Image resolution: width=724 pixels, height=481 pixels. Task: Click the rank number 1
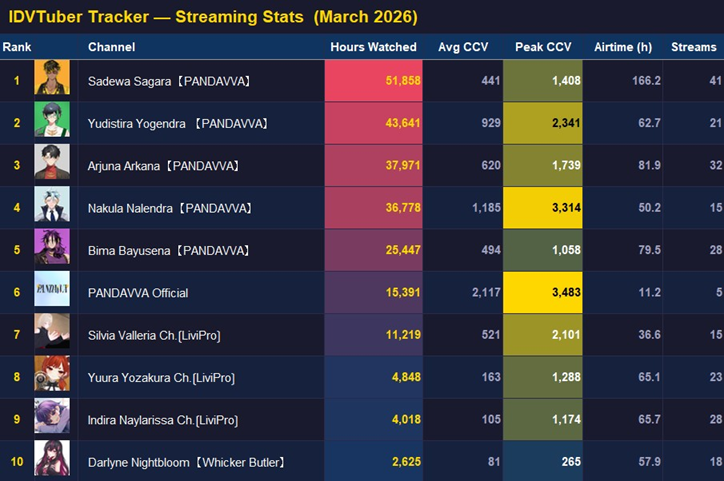point(17,81)
